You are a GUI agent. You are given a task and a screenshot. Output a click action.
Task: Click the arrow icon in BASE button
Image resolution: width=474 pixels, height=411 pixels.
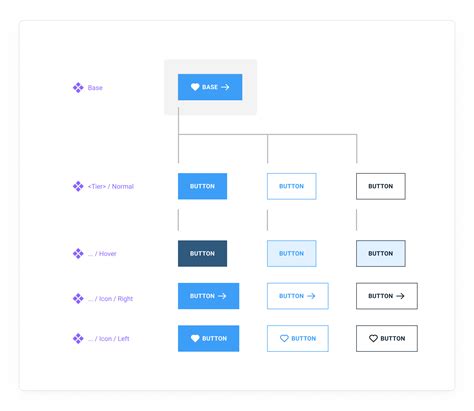point(225,87)
